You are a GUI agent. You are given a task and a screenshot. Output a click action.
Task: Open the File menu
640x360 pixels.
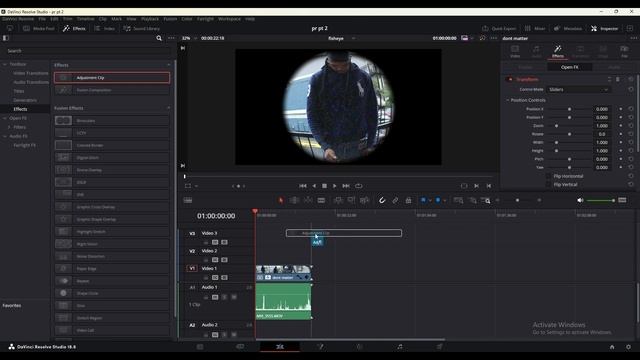42,19
